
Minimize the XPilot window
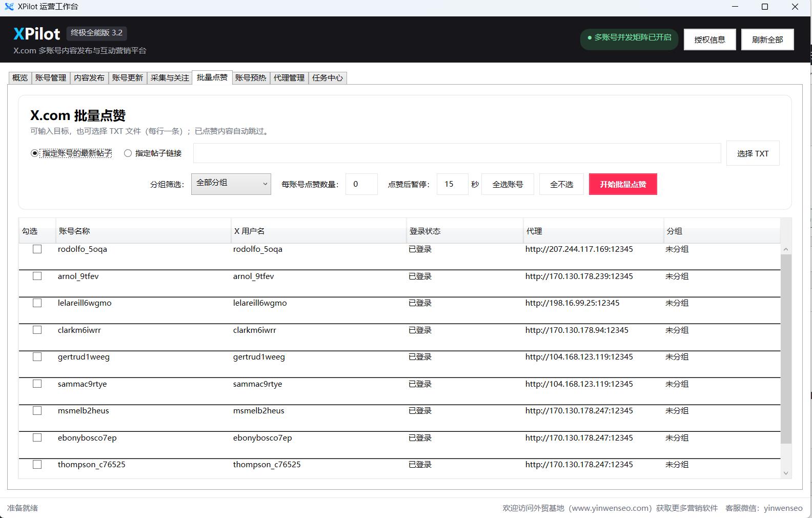pyautogui.click(x=735, y=7)
